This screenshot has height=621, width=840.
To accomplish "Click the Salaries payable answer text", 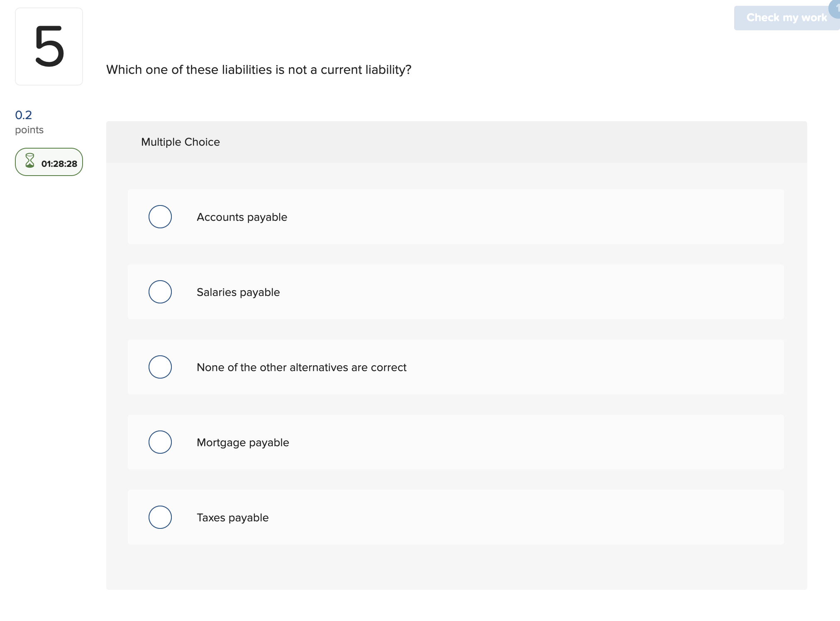I will 238,292.
